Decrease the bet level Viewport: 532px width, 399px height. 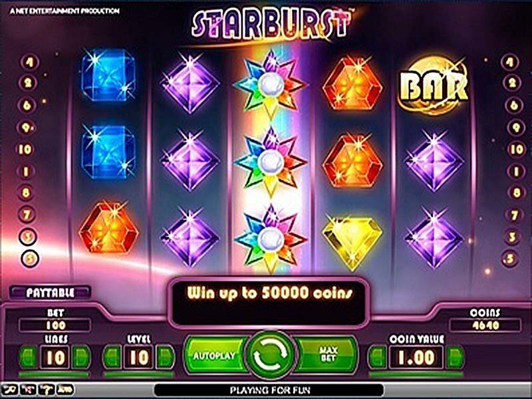(x=112, y=357)
